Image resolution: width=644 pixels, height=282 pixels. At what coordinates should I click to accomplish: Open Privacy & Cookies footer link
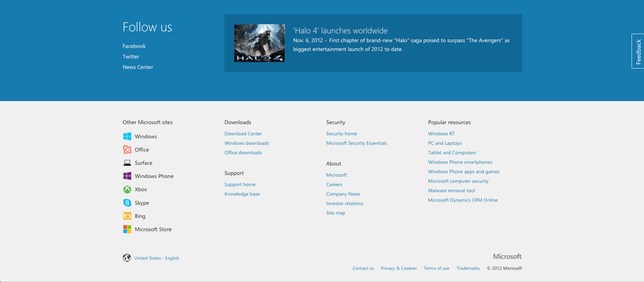pos(399,268)
